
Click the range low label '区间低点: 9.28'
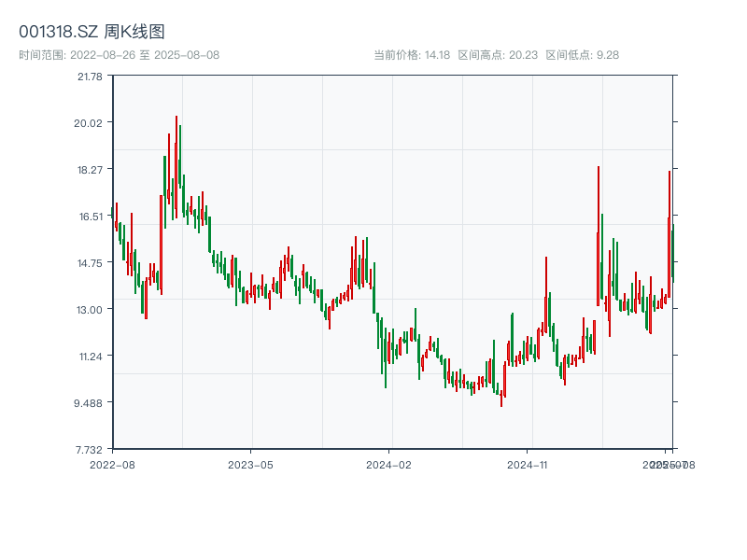(x=582, y=55)
